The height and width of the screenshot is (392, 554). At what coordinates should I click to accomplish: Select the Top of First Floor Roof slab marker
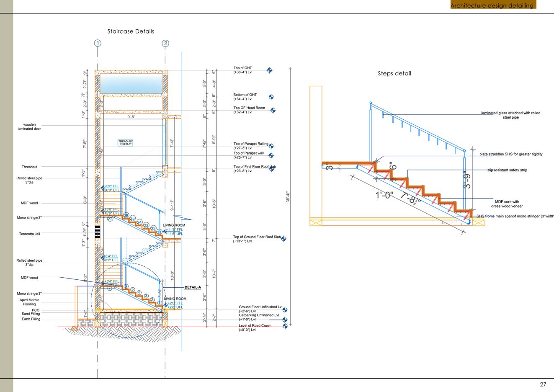click(271, 168)
